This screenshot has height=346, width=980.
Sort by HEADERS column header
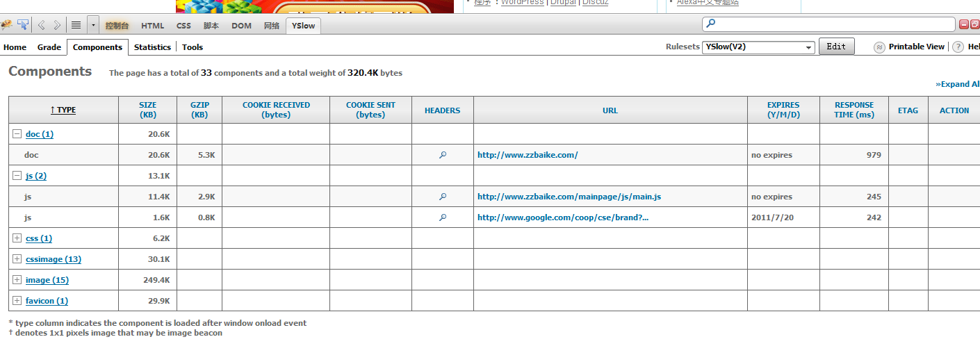442,110
